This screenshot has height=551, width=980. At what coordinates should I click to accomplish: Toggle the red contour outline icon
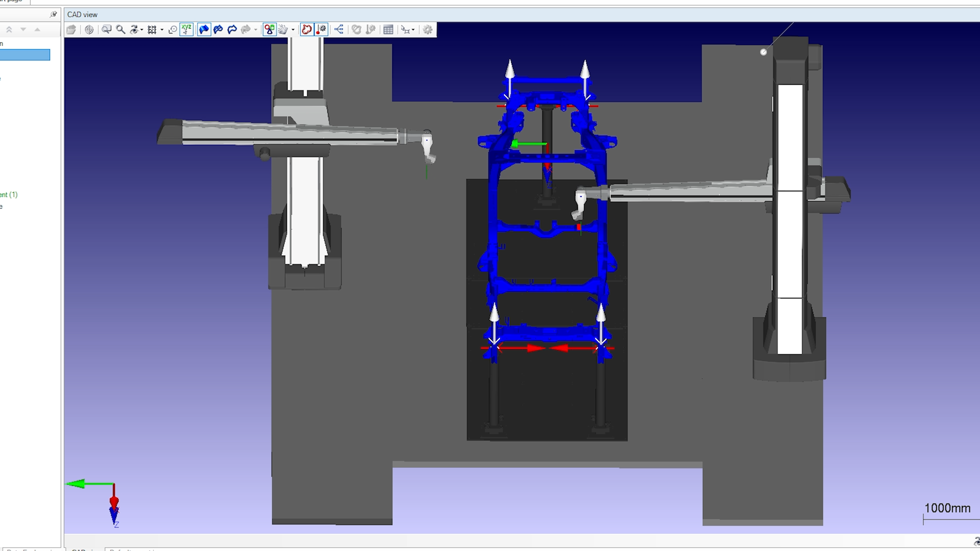click(x=307, y=30)
